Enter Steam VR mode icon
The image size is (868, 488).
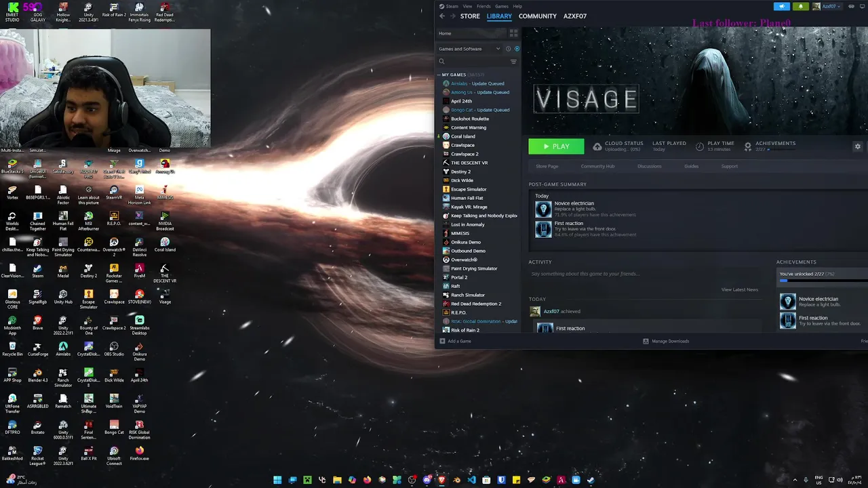tap(850, 6)
